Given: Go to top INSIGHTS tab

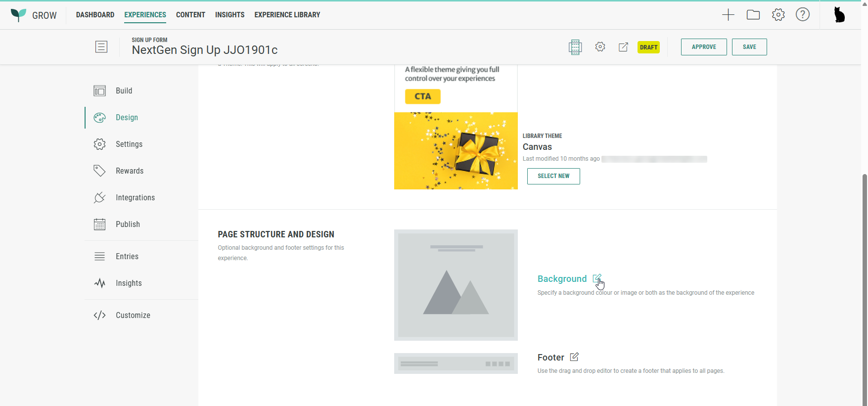Looking at the screenshot, I should [x=229, y=15].
